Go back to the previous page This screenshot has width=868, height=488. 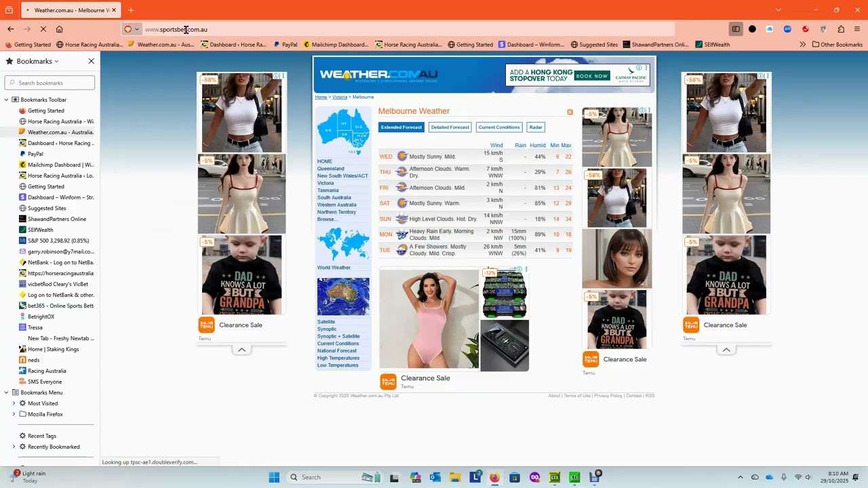coord(11,29)
